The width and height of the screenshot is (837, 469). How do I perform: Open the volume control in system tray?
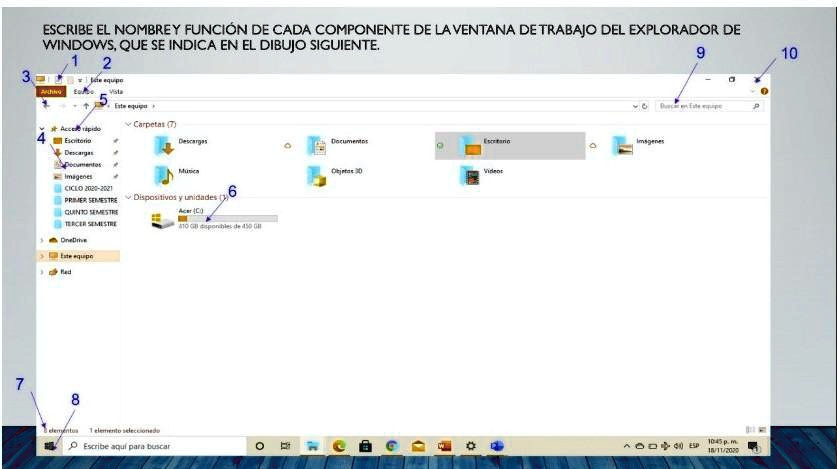[678, 446]
